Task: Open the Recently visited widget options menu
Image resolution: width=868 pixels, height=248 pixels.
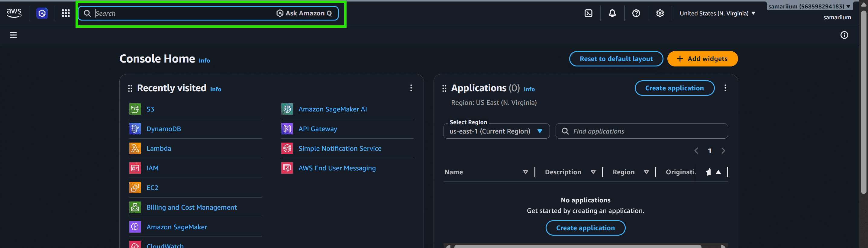Action: [x=411, y=88]
